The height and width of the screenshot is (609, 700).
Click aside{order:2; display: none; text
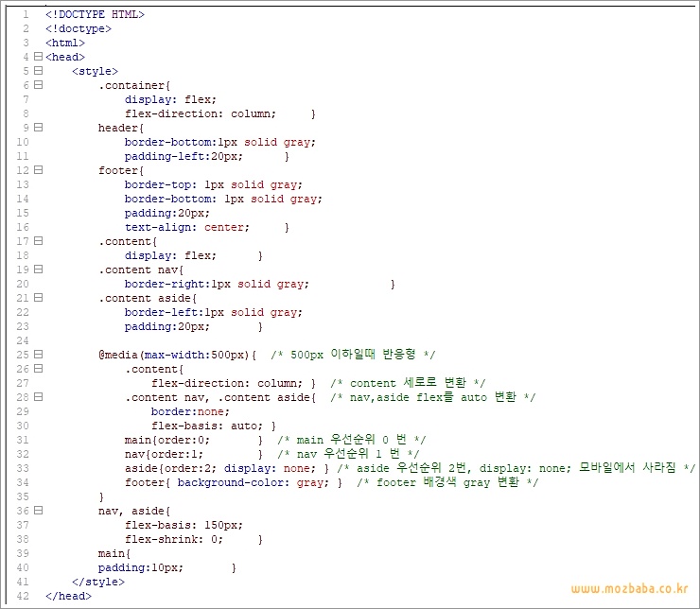(x=220, y=468)
